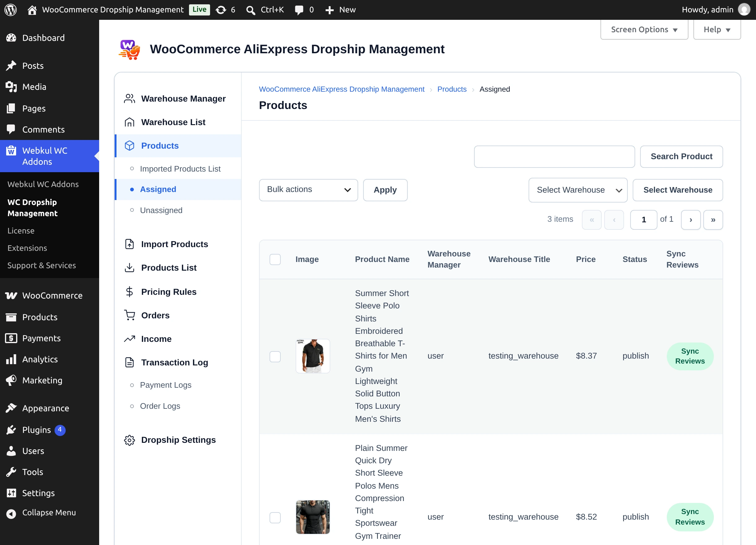Focus the product search input field
Viewport: 756px width, 545px height.
[x=554, y=157]
